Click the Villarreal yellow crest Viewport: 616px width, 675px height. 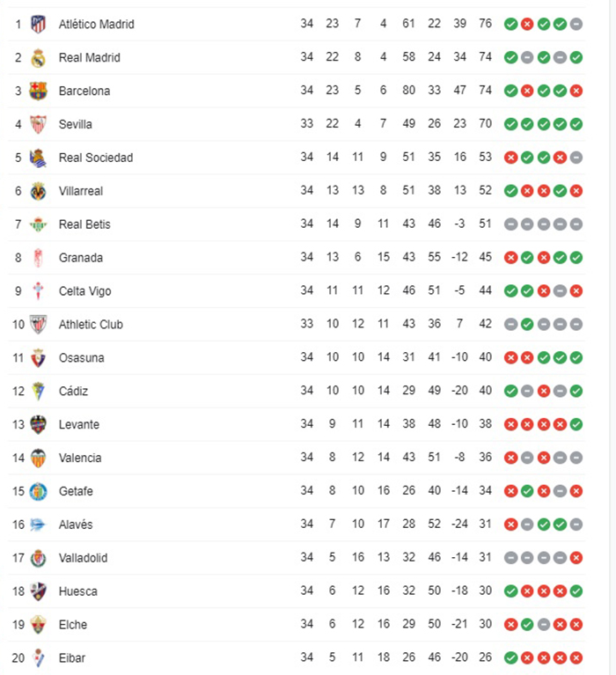pyautogui.click(x=39, y=191)
